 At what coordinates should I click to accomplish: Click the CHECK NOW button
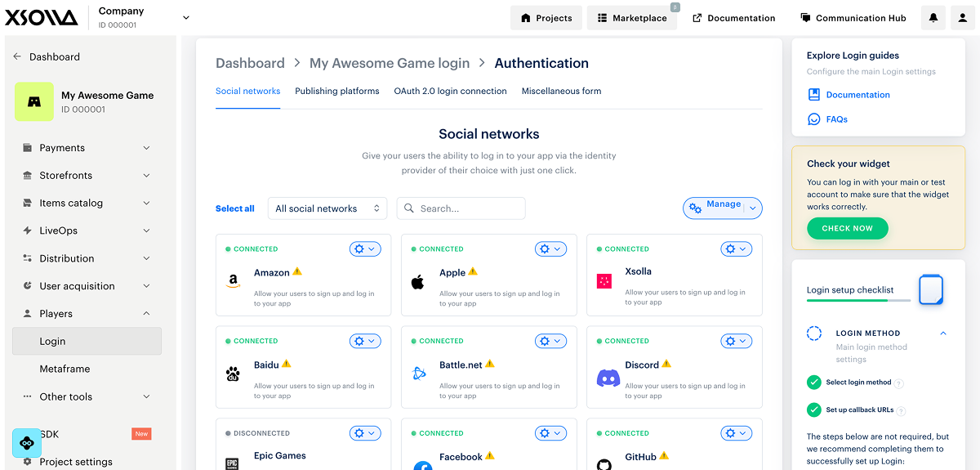(x=847, y=228)
